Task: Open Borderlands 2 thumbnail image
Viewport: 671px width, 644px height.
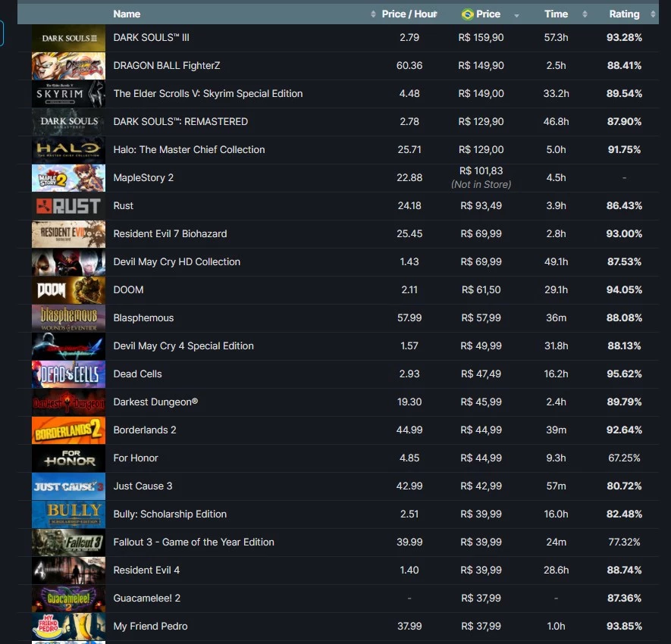Action: [x=68, y=430]
